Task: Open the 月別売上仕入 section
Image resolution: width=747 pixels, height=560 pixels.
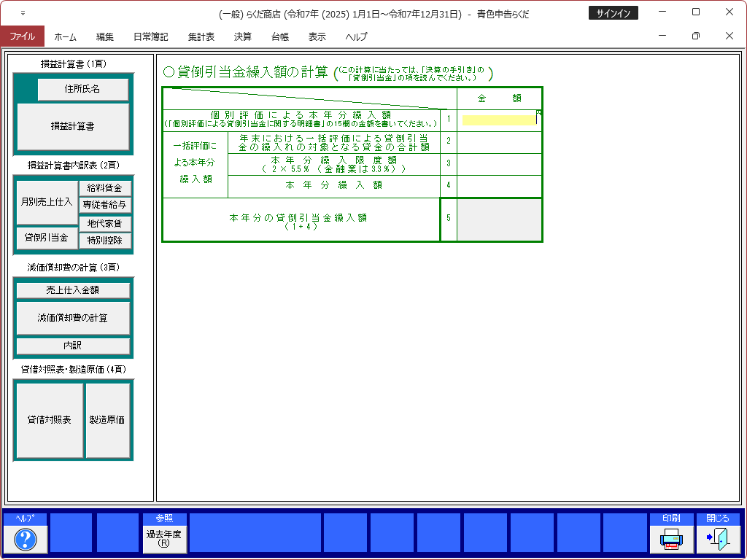Action: tap(46, 201)
